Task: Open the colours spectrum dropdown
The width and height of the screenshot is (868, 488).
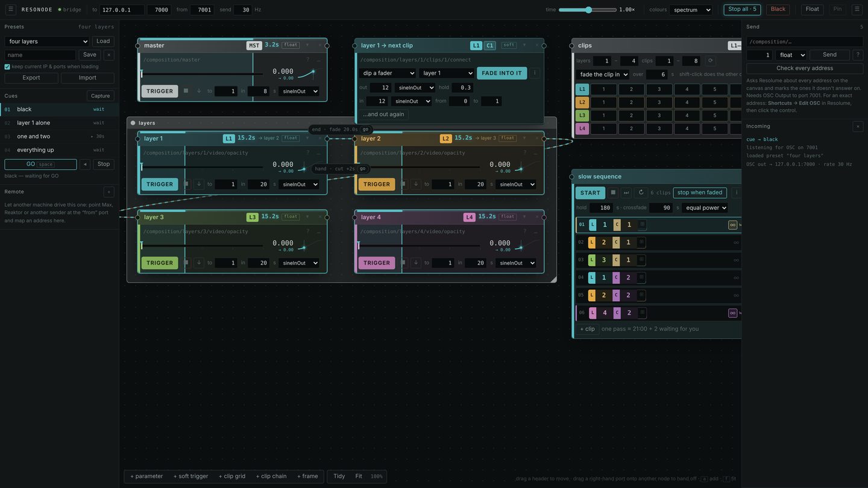Action: point(691,10)
